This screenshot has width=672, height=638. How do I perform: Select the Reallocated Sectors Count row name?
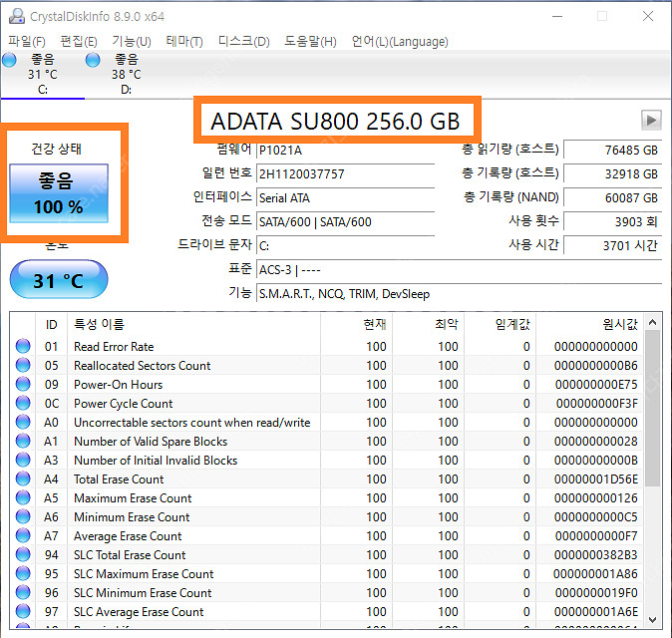click(142, 366)
